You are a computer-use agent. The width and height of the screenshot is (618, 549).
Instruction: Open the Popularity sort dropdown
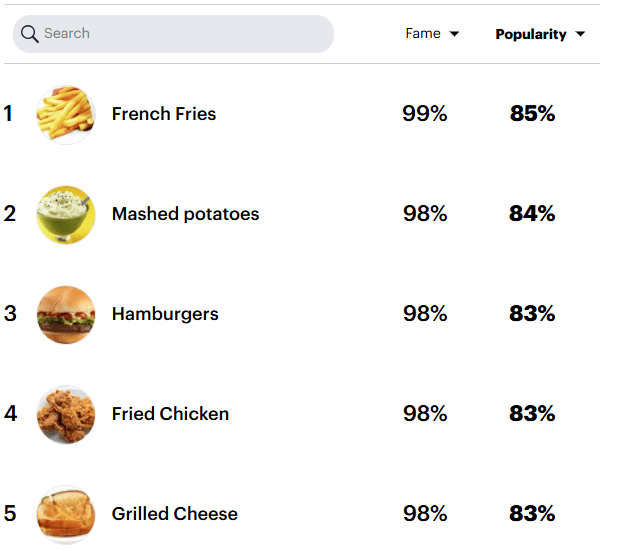540,34
